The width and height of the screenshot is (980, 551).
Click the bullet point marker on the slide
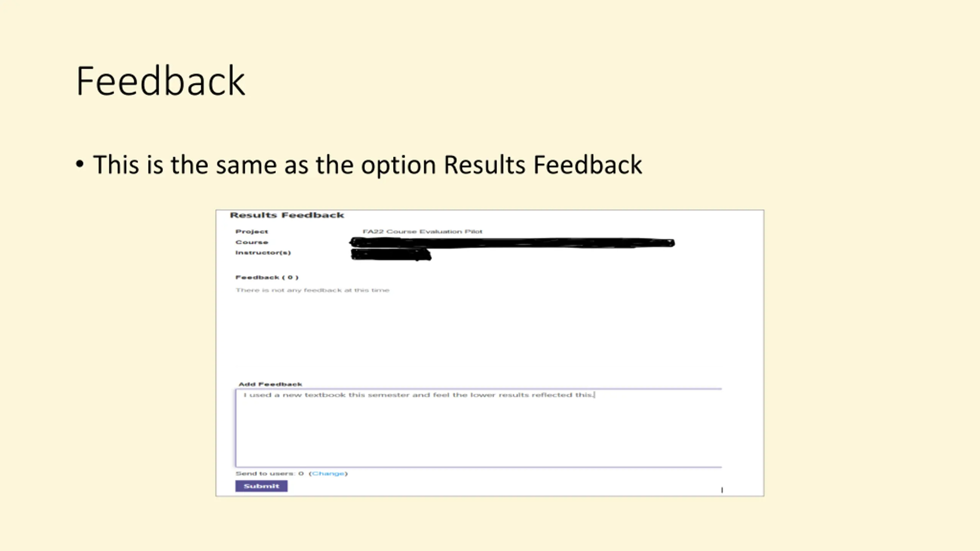tap(80, 165)
